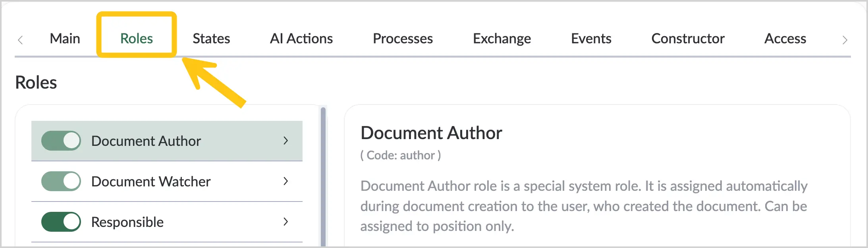Expand the Document Watcher row chevron
868x248 pixels.
pyautogui.click(x=285, y=181)
